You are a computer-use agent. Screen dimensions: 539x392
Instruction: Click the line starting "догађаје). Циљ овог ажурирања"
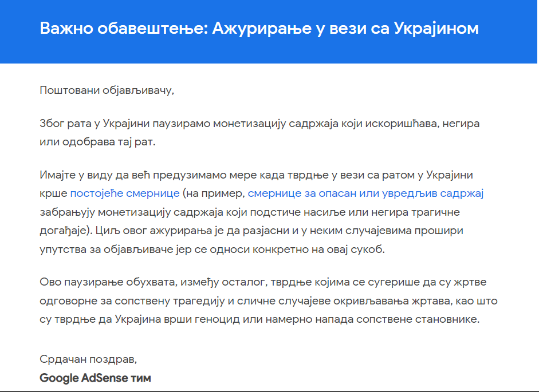pyautogui.click(x=251, y=231)
